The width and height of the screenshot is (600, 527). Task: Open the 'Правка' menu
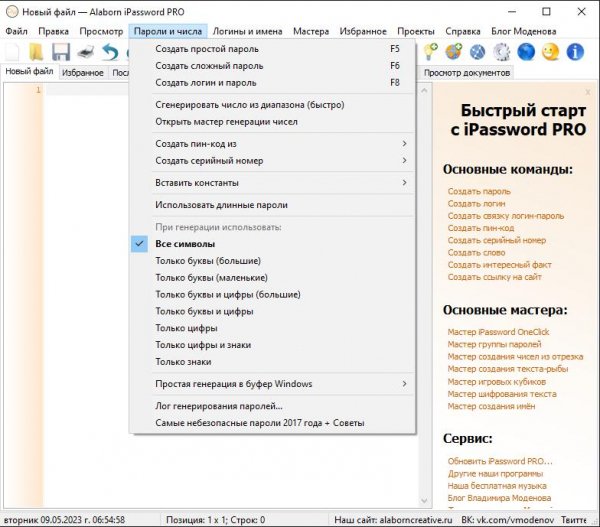54,31
